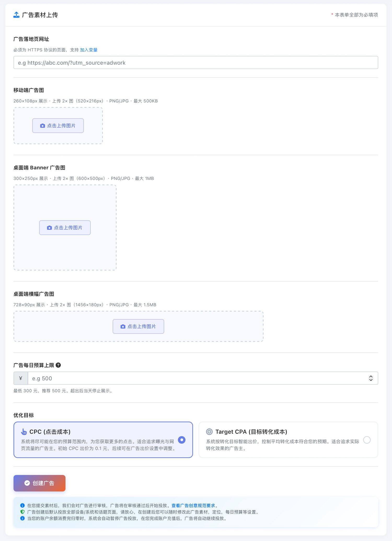
Task: Click the 最低 300 元 budget hint text
Action: coord(64,391)
